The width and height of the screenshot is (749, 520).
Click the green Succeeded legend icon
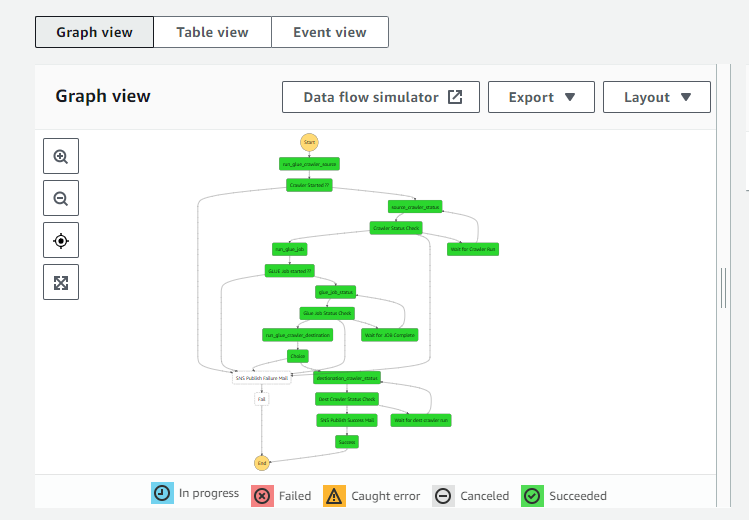[533, 495]
